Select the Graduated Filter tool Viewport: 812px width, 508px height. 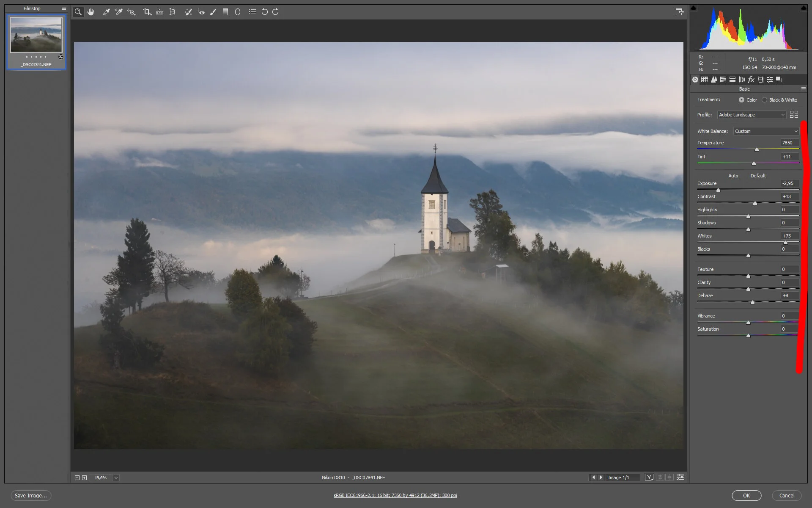225,12
